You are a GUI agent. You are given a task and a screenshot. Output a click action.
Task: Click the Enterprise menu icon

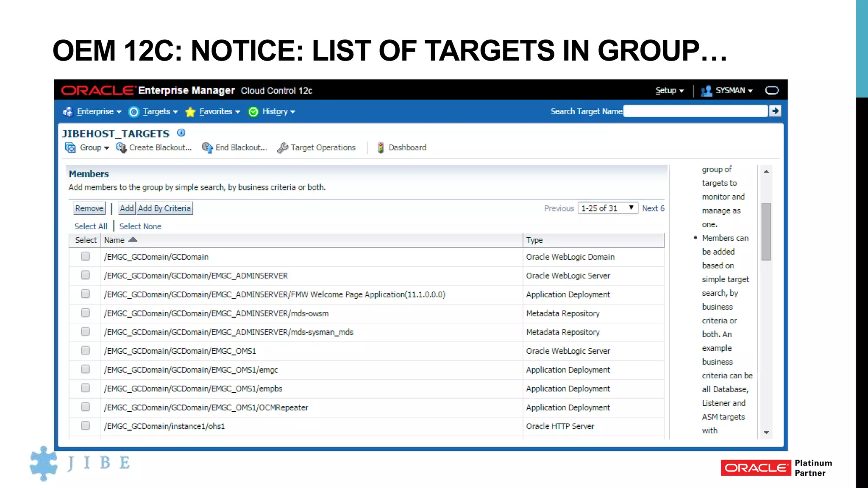coord(68,112)
